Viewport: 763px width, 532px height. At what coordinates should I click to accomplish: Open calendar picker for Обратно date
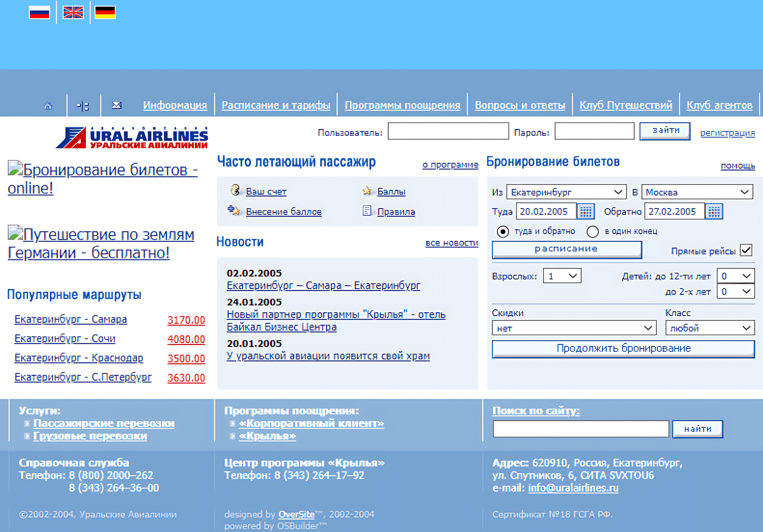tap(714, 211)
